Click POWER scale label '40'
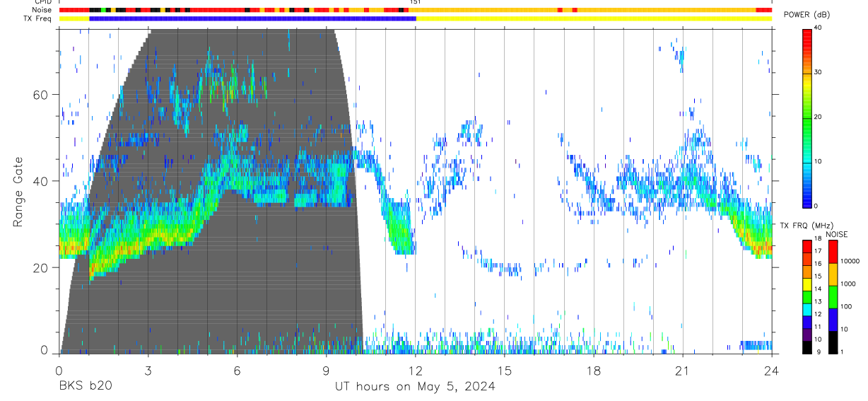 (817, 28)
